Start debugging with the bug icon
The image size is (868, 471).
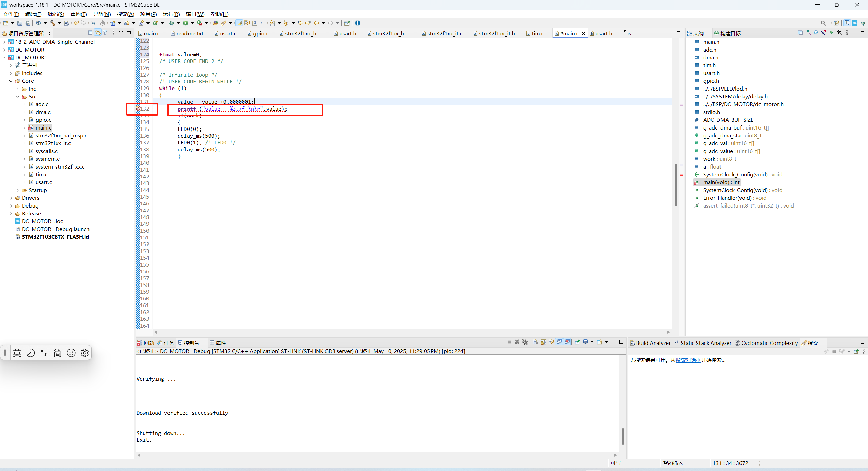[x=172, y=23]
